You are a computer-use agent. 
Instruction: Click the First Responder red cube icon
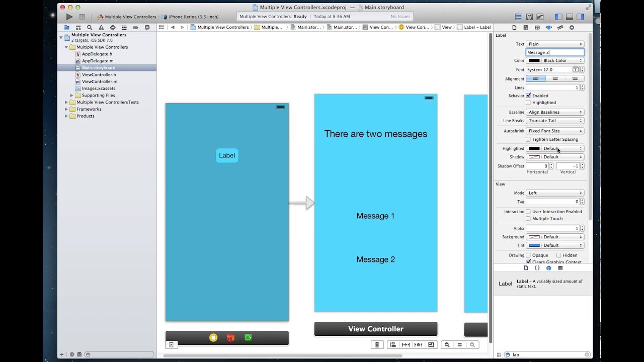[230, 338]
